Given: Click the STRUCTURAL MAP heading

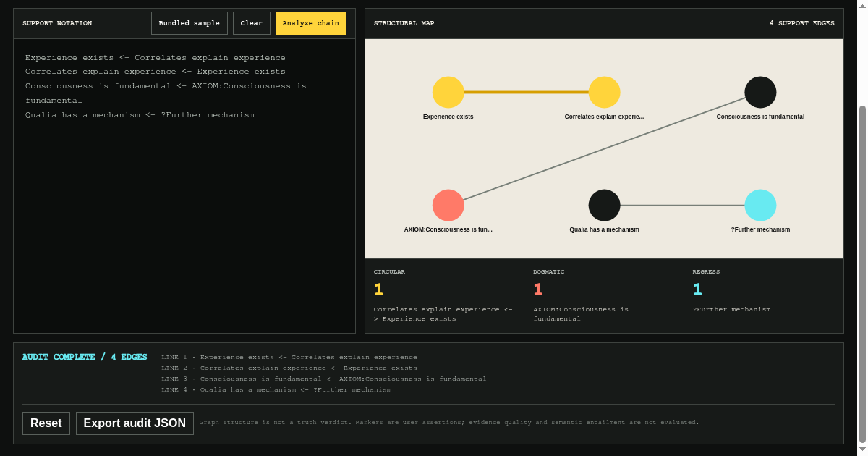Looking at the screenshot, I should point(404,23).
